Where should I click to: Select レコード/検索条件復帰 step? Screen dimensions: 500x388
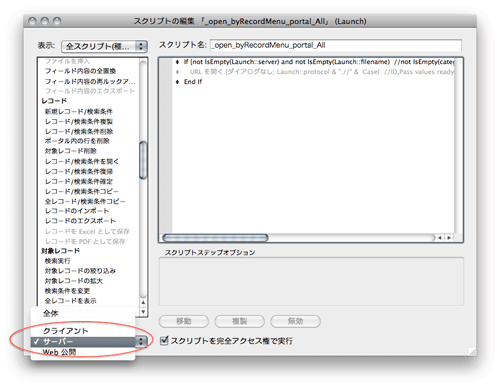pos(79,171)
